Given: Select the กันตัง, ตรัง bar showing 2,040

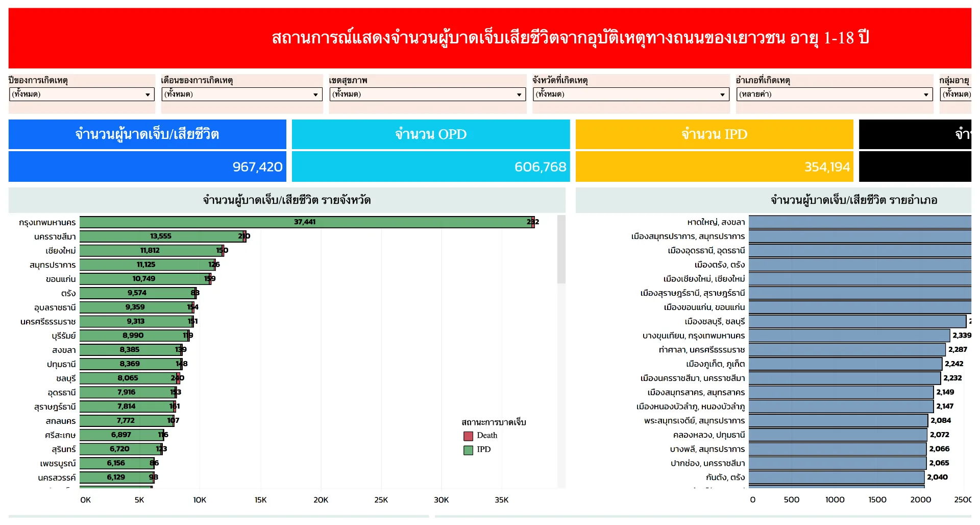Looking at the screenshot, I should [837, 478].
